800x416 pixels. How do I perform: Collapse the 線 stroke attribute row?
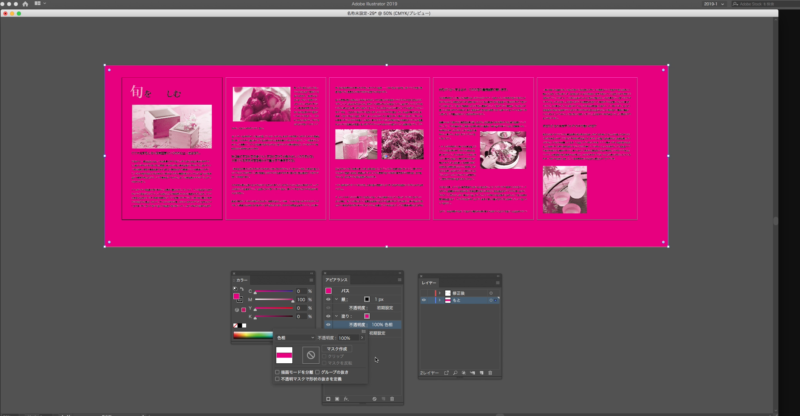pos(336,299)
